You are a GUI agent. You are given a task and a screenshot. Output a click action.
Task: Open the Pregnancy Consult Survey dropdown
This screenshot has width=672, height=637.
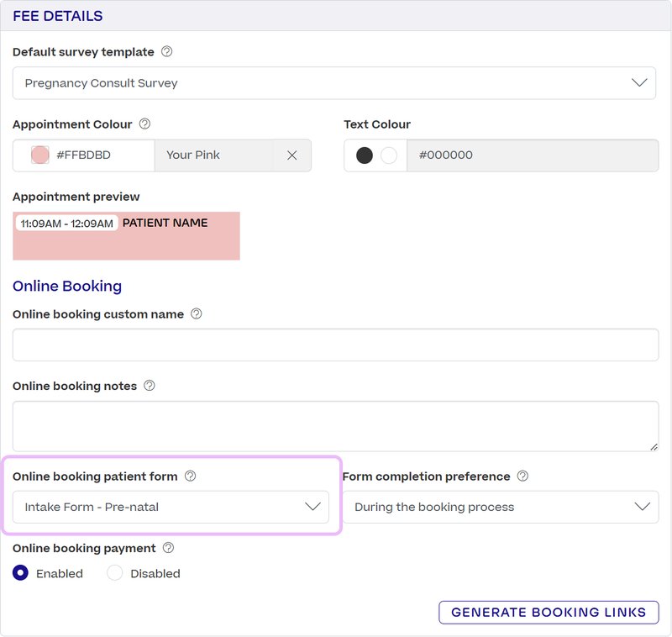tap(333, 83)
